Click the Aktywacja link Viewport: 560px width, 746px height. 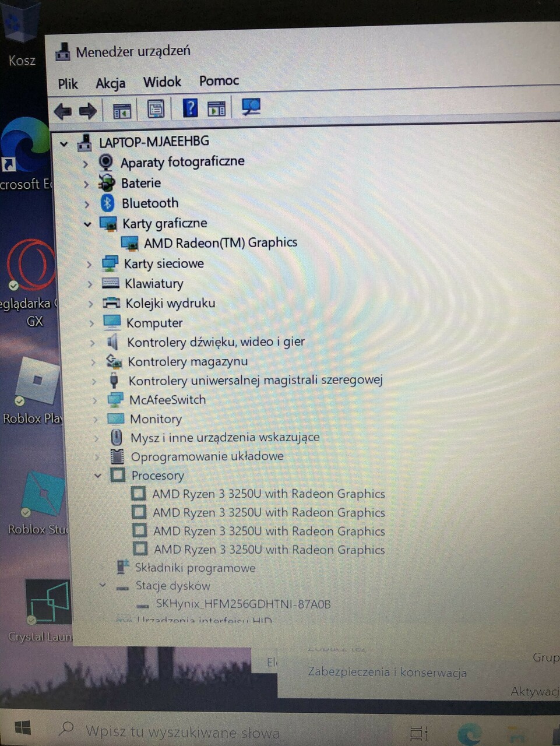(534, 691)
